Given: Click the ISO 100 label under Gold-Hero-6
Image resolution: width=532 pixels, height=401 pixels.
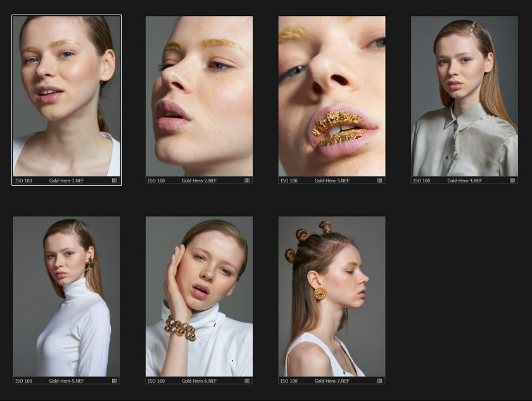Looking at the screenshot, I should coord(156,381).
